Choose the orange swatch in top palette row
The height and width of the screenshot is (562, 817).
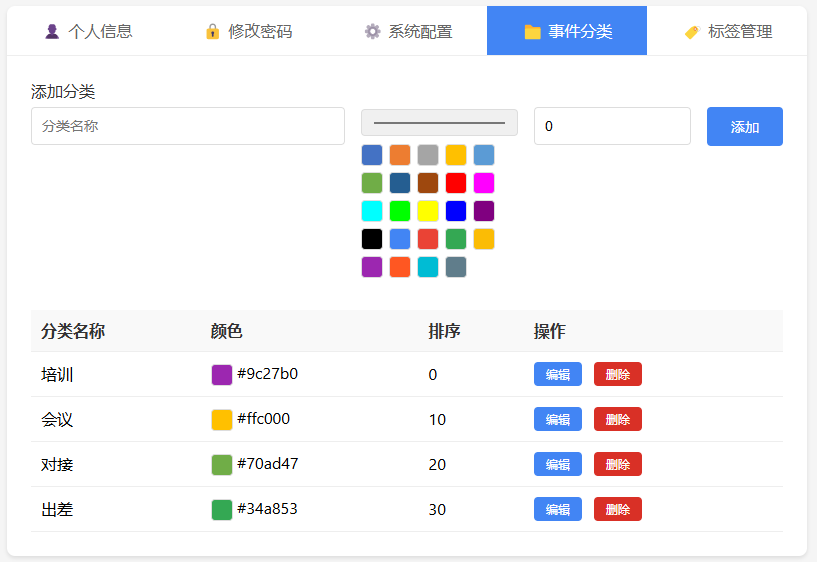click(x=400, y=155)
